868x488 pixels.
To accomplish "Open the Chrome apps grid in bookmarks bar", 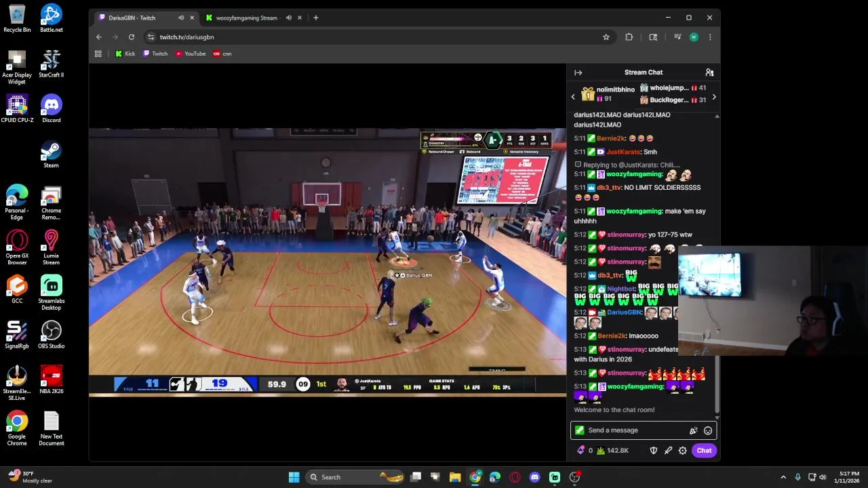I will [98, 54].
